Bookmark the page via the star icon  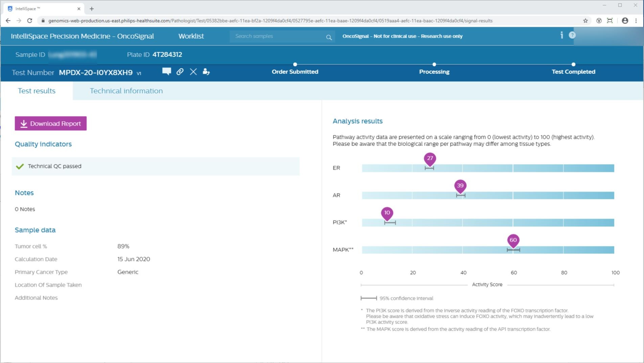point(585,21)
